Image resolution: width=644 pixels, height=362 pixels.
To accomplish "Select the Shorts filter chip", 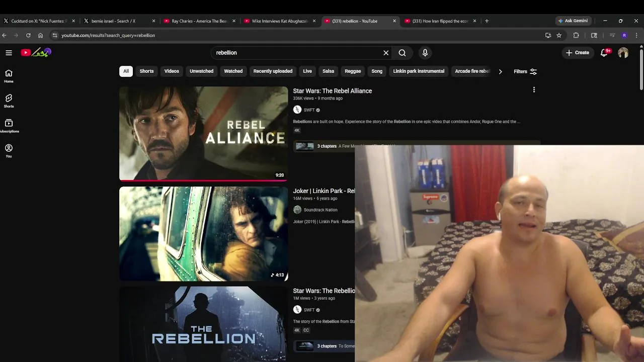I will (146, 71).
